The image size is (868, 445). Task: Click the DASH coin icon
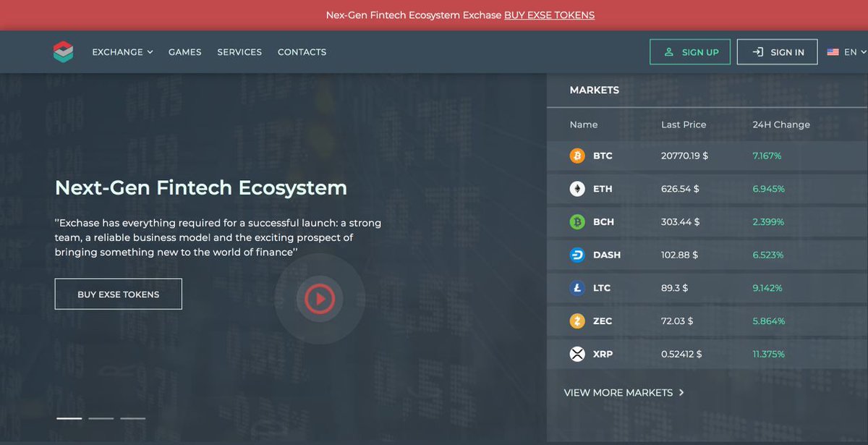[577, 255]
